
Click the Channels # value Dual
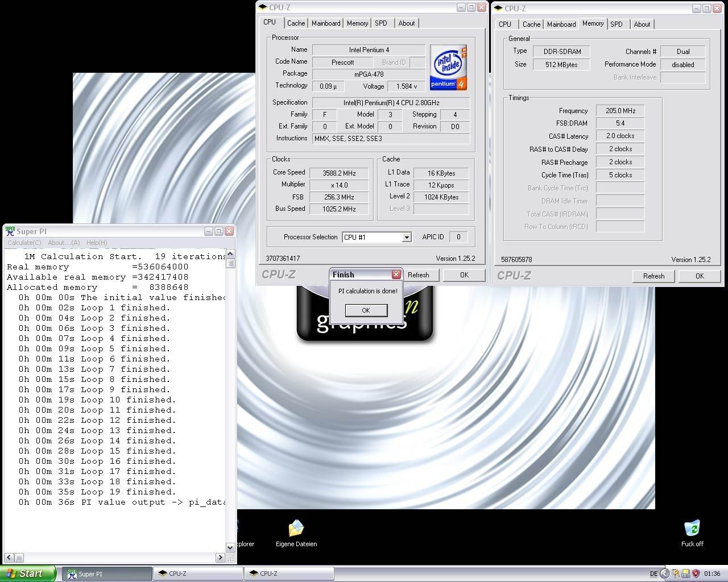[683, 52]
